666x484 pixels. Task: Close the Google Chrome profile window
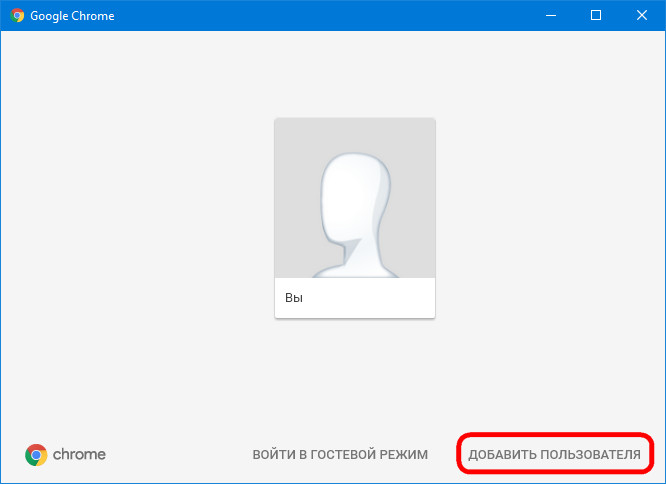pos(642,16)
